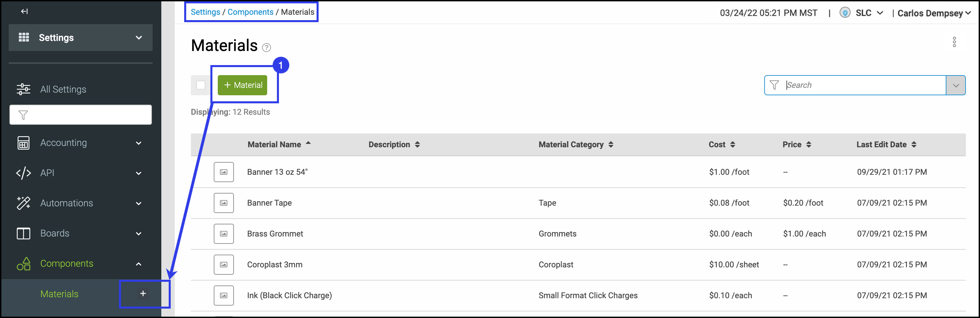Click the Banner Tape image thumbnail icon
Image resolution: width=980 pixels, height=318 pixels.
pyautogui.click(x=224, y=203)
